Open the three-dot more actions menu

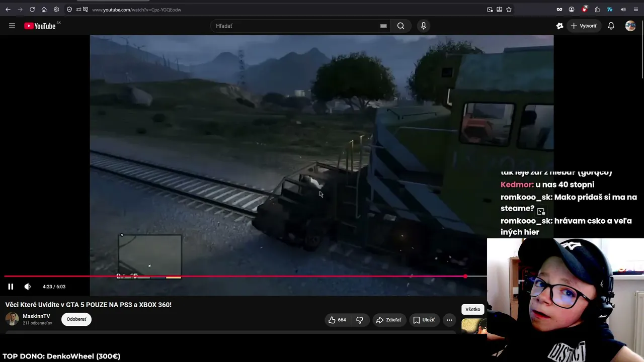pos(449,320)
